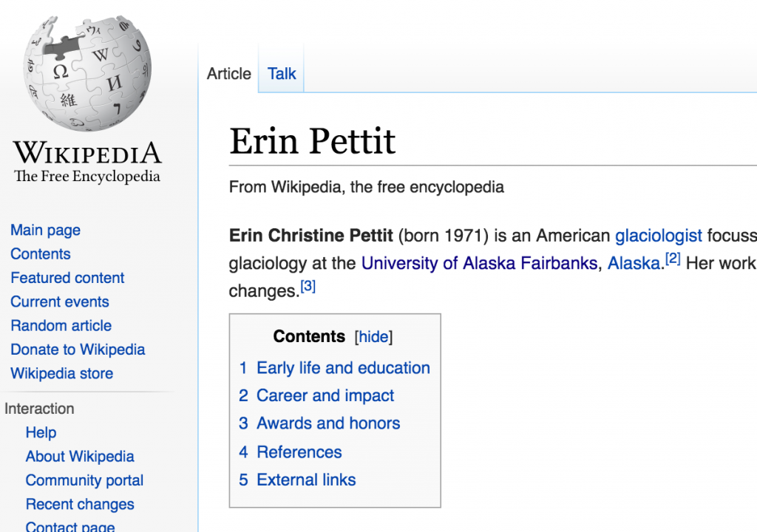Open the Help link

click(x=41, y=433)
